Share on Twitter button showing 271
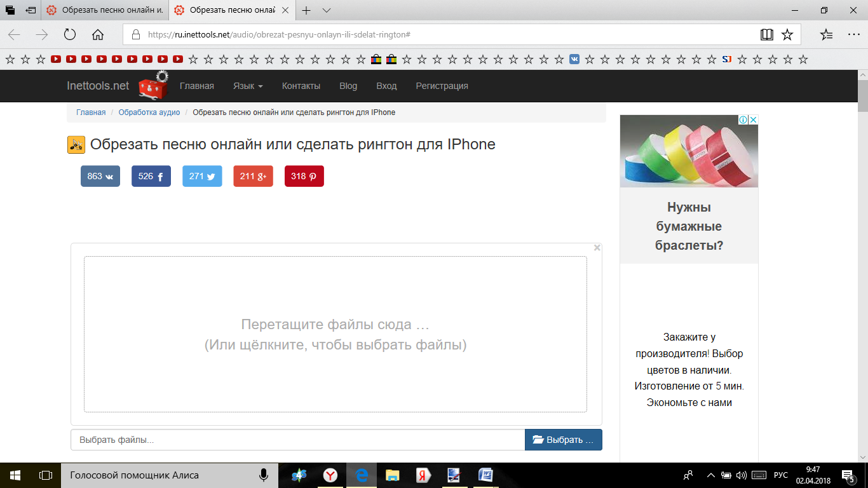868x488 pixels. (202, 176)
